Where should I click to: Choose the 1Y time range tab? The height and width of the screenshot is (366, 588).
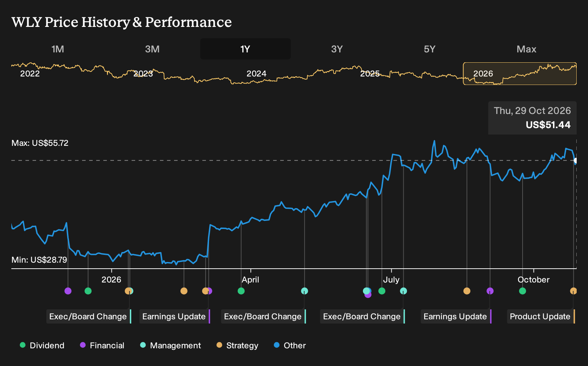(x=246, y=49)
